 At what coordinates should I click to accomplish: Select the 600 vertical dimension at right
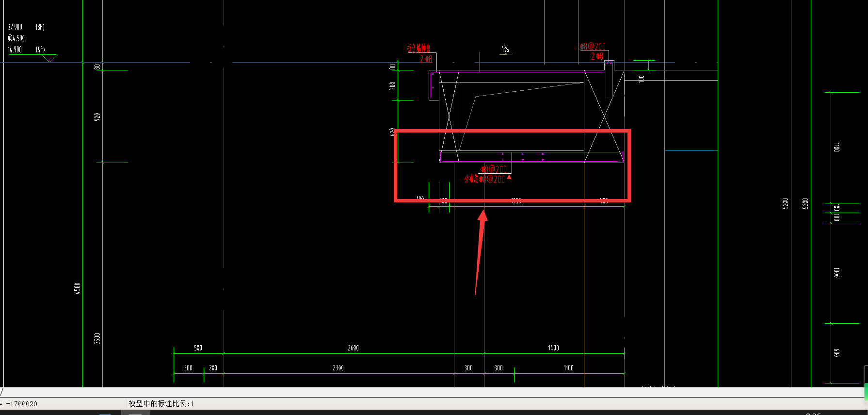click(836, 353)
